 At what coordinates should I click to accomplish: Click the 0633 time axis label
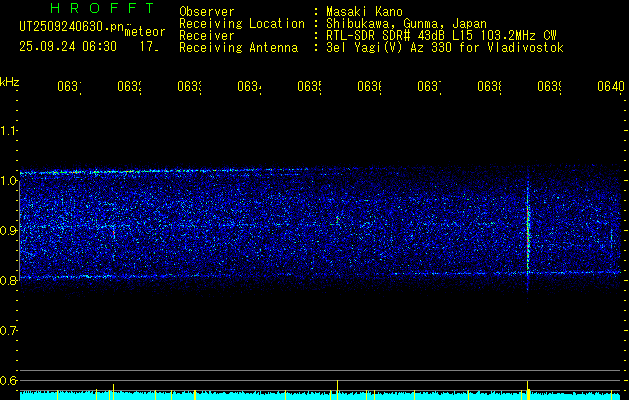pos(189,87)
